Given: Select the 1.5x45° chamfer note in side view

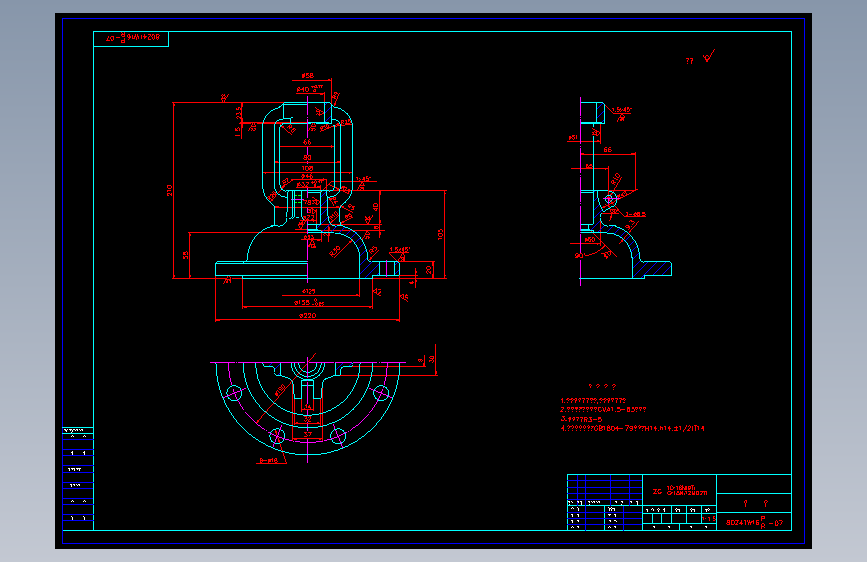Looking at the screenshot, I should click(621, 110).
